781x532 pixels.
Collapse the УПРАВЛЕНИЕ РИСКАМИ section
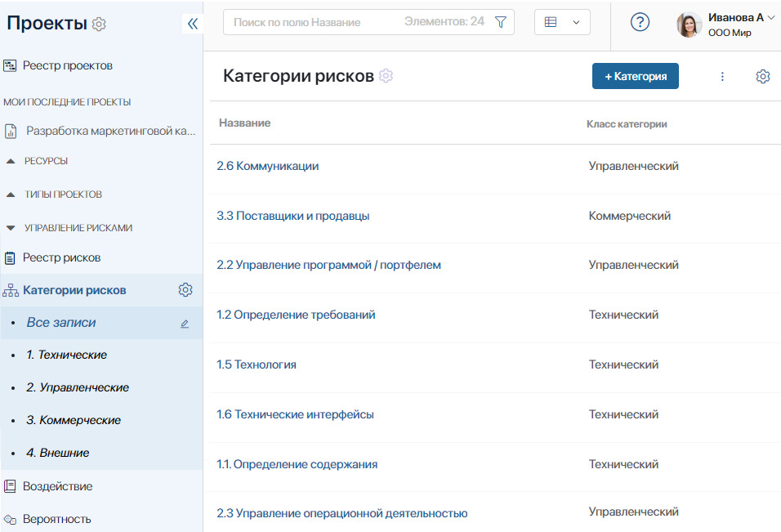point(78,228)
